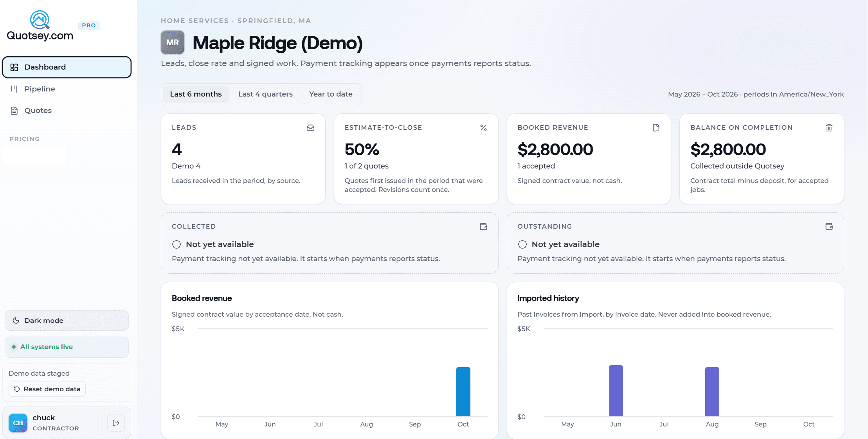Click the PRICING sidebar heading
The height and width of the screenshot is (439, 868).
(25, 139)
